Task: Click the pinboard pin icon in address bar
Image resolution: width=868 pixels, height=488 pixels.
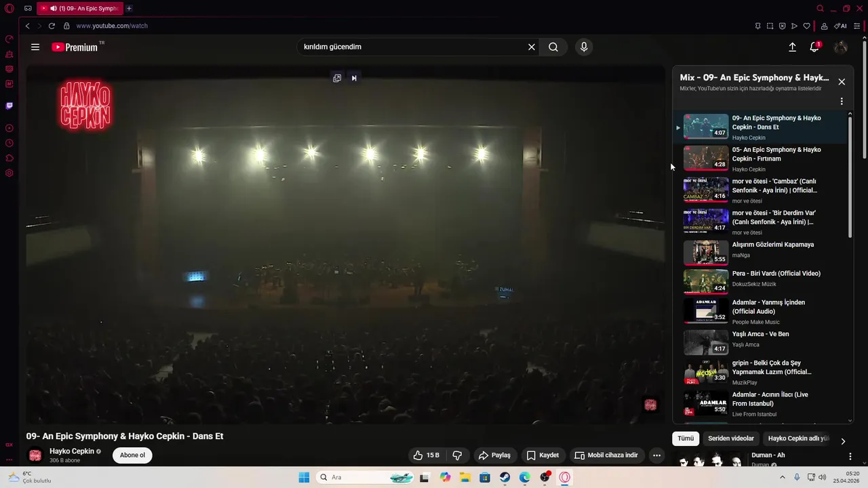Action: pyautogui.click(x=757, y=26)
